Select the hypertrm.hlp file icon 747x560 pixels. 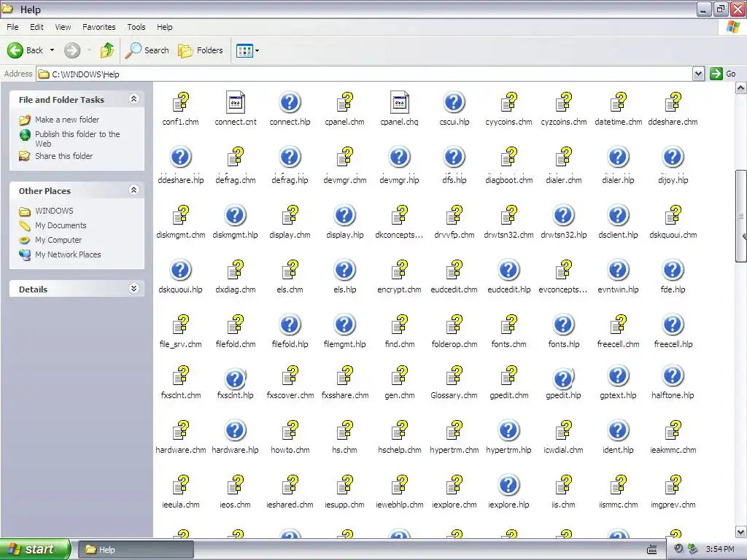pyautogui.click(x=508, y=430)
